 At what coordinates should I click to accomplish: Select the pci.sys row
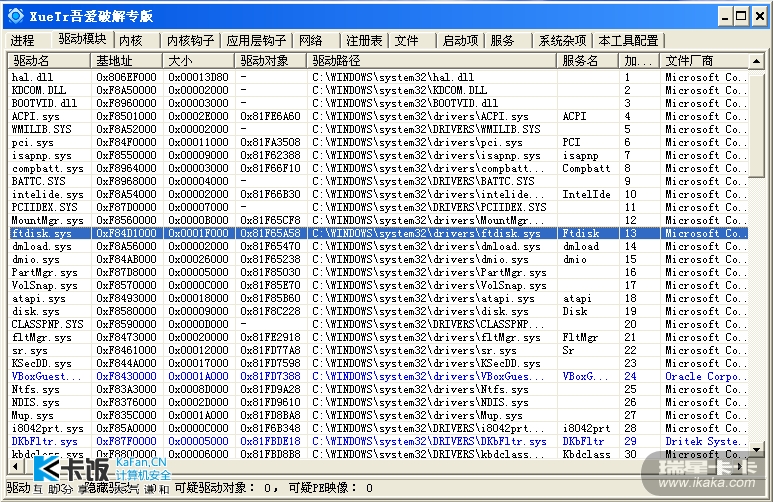point(378,142)
